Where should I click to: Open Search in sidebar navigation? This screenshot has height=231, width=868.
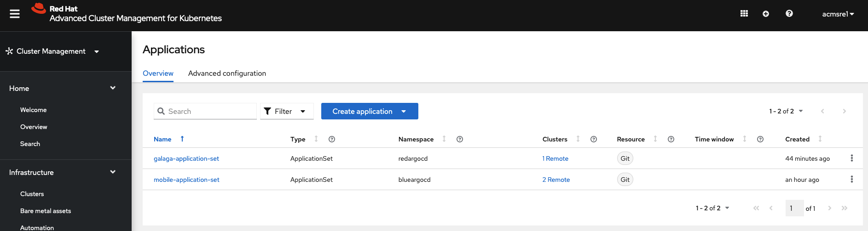[30, 144]
